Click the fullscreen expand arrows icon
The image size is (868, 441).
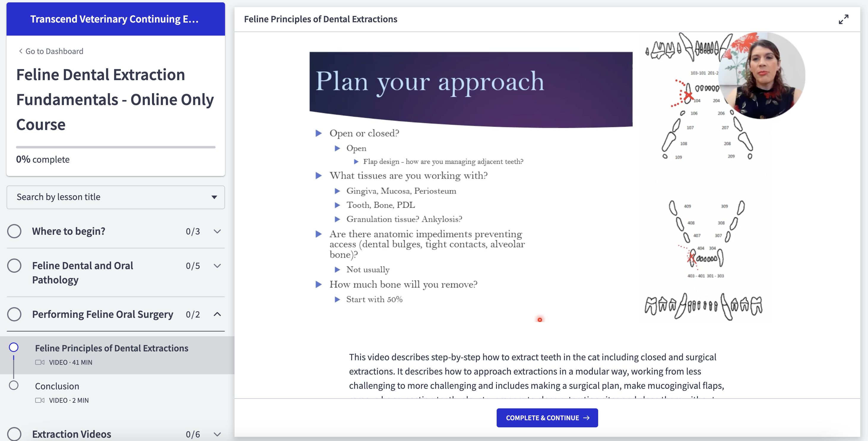[843, 19]
